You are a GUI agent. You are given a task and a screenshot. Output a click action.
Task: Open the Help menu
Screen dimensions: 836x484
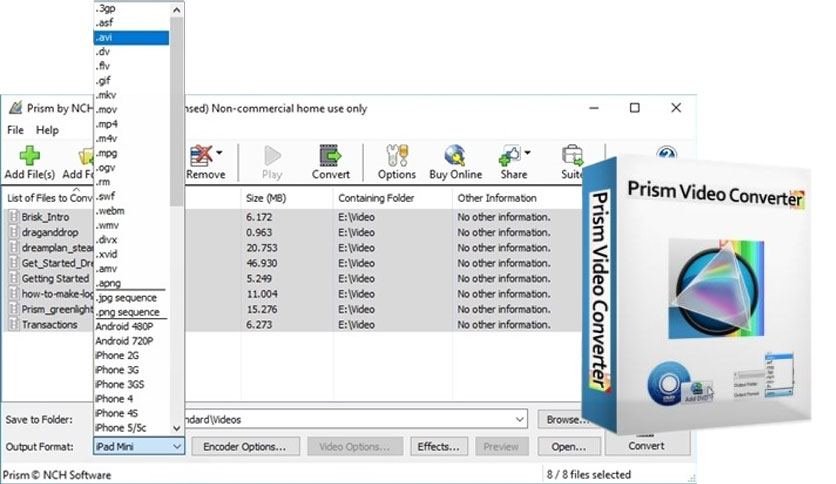click(47, 130)
